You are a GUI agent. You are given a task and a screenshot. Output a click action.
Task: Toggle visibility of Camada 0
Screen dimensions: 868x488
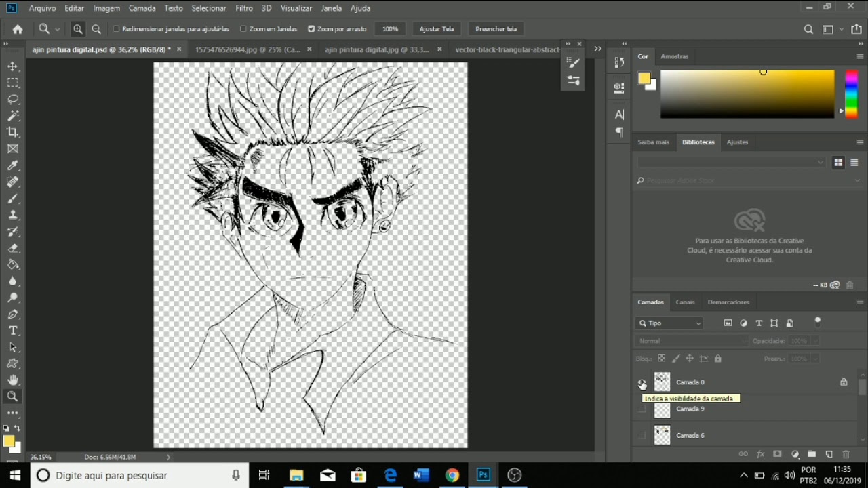pos(642,382)
